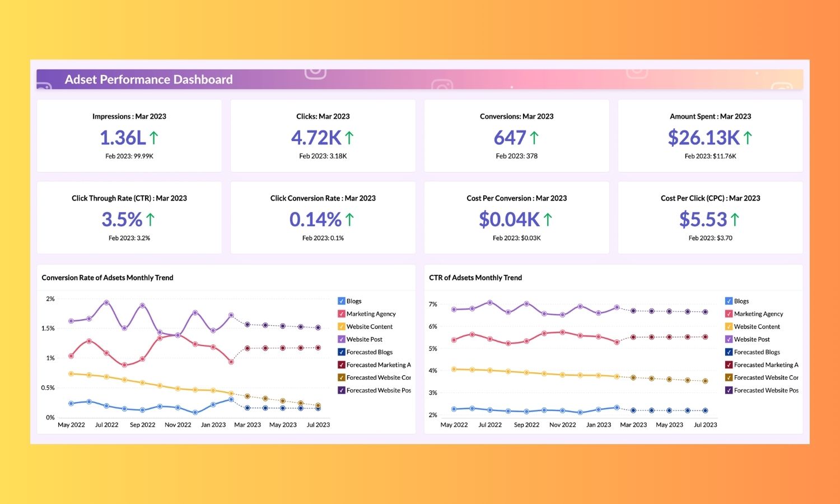
Task: Click the Adset Performance Dashboard title
Action: [x=148, y=80]
